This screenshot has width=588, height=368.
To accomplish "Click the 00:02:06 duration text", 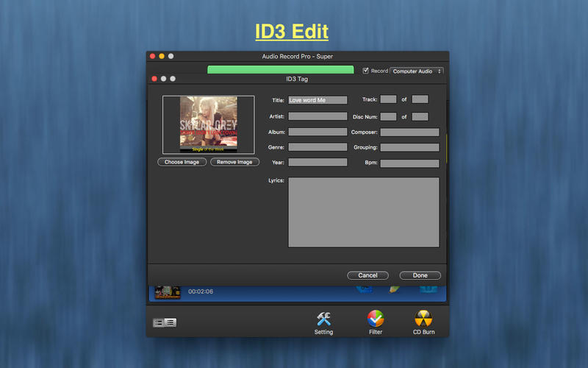I will (x=201, y=291).
